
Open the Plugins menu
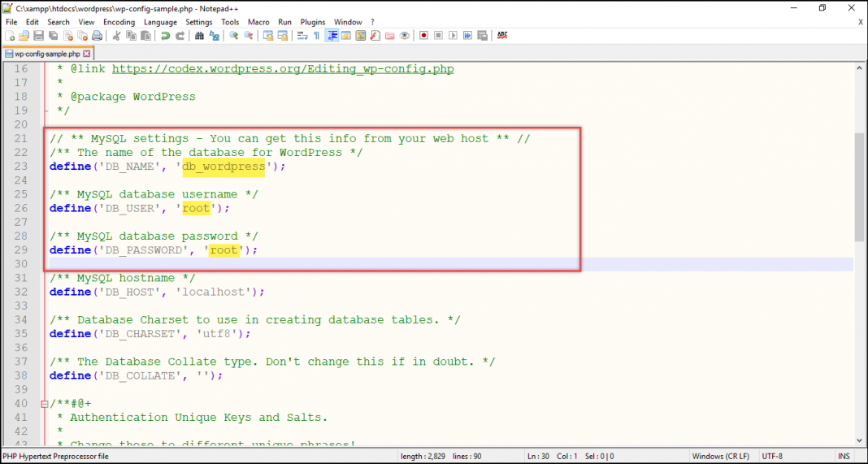tap(312, 22)
